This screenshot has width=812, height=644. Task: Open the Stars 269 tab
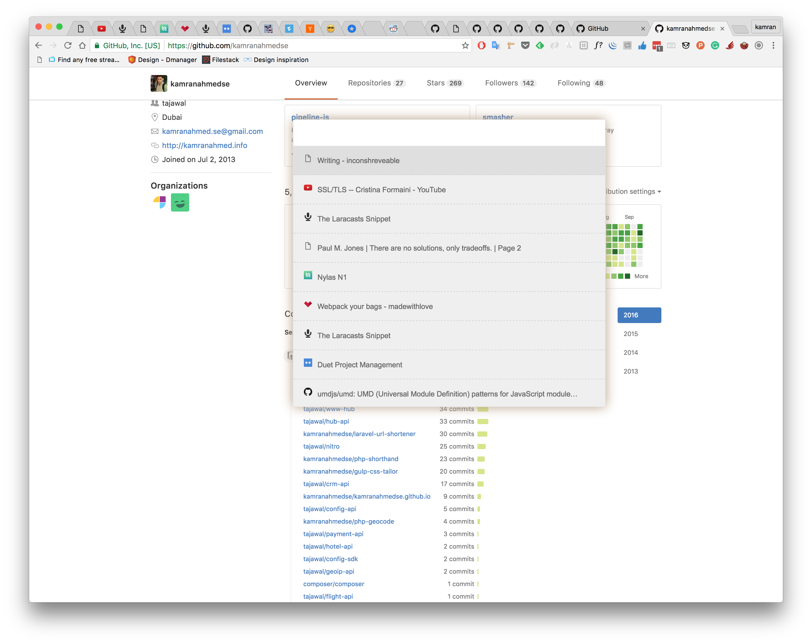(445, 83)
